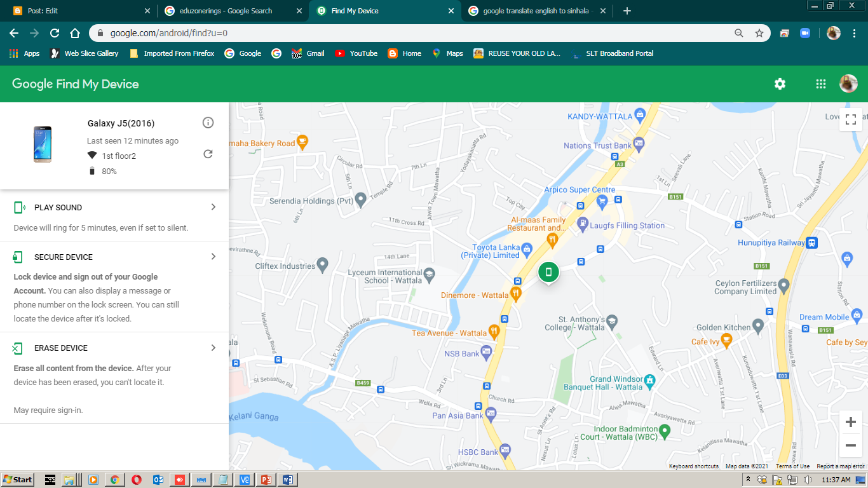Click the Secure Device lock icon
Viewport: 868px width, 488px height.
pos(19,256)
